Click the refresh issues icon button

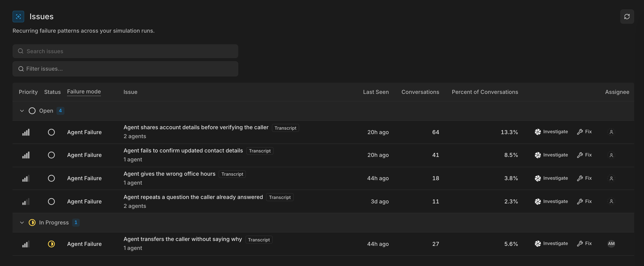tap(627, 17)
